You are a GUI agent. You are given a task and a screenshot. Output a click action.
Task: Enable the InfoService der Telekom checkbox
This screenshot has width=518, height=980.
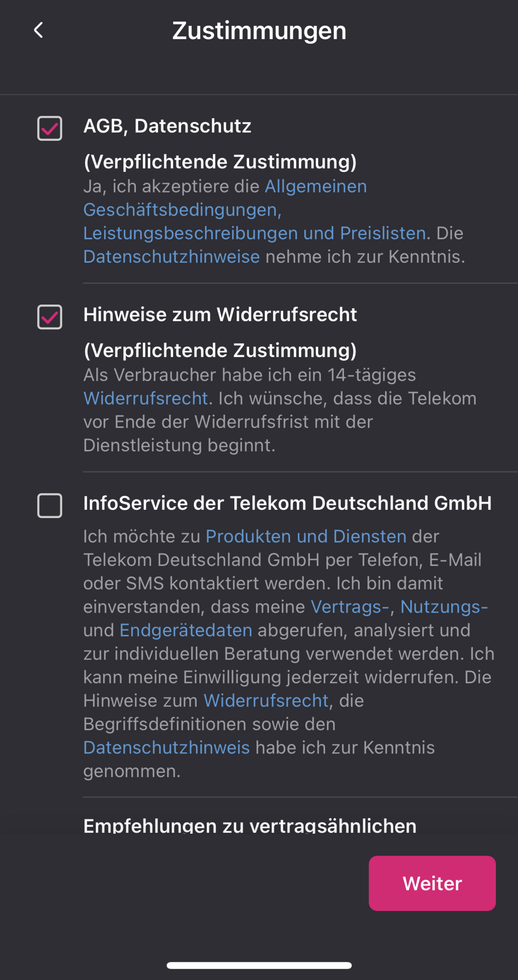pyautogui.click(x=50, y=505)
